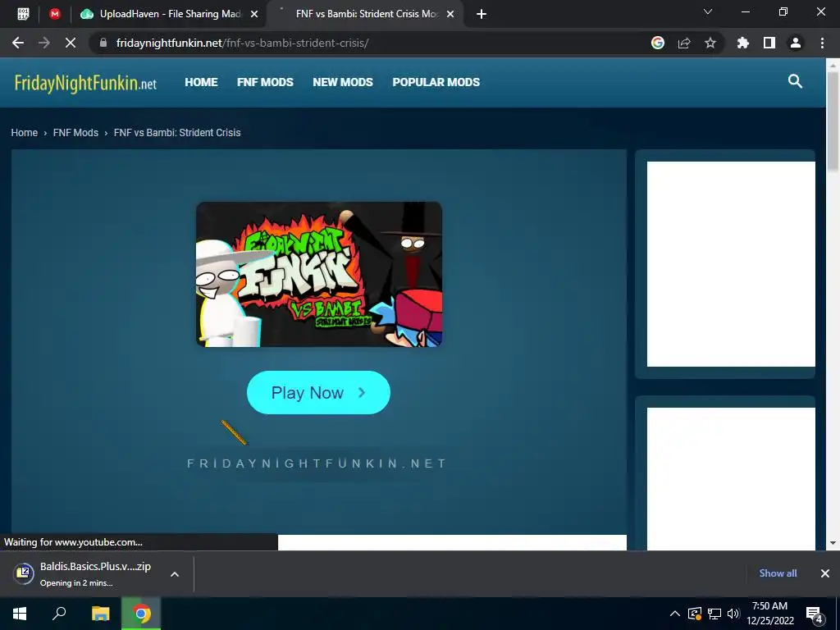This screenshot has width=840, height=630.
Task: Open Chrome's three-dot menu
Action: [822, 43]
